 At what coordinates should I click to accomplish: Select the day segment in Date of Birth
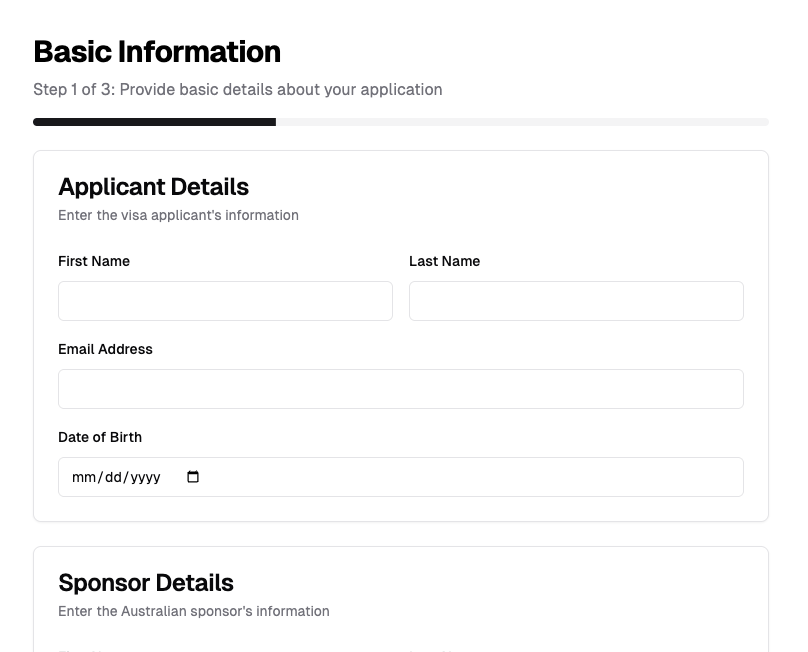click(x=113, y=477)
